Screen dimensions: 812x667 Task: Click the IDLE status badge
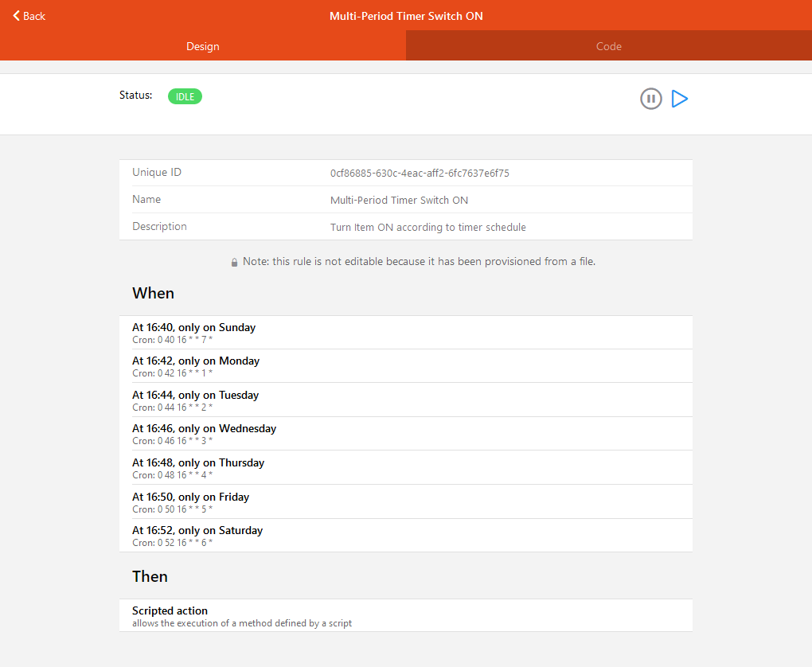185,96
